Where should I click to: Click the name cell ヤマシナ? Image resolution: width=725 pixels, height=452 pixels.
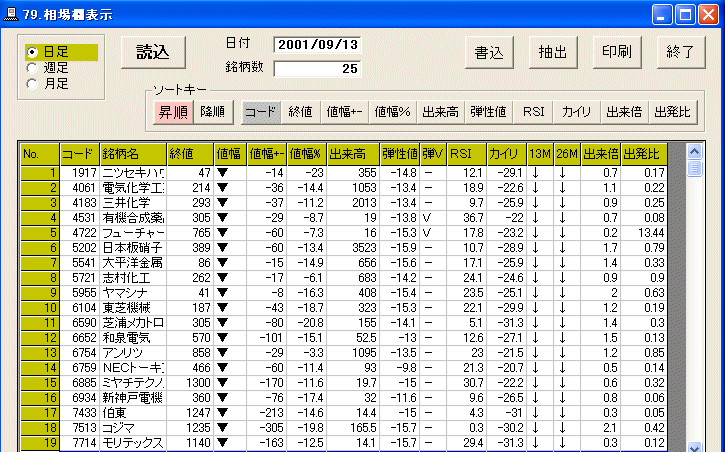[133, 293]
